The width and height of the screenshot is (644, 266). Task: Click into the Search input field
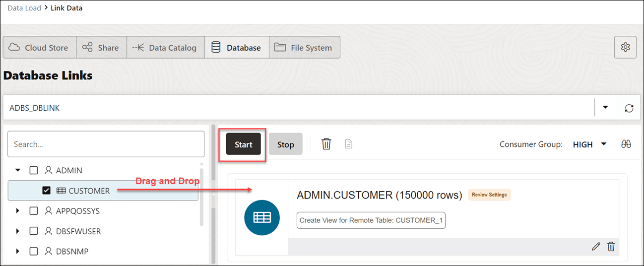pos(106,144)
